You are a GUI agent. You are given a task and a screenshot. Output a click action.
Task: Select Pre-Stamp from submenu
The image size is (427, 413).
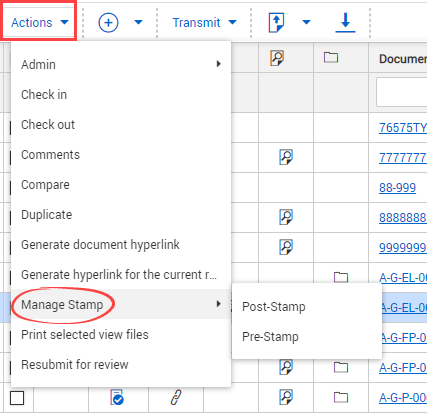pos(307,337)
